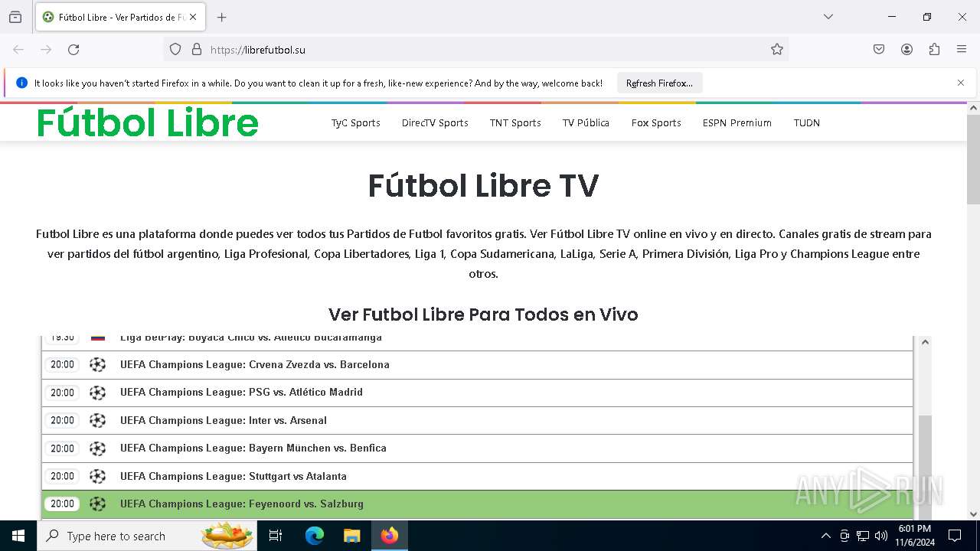Open the Firefox application menu
The height and width of the screenshot is (551, 980).
tap(962, 49)
